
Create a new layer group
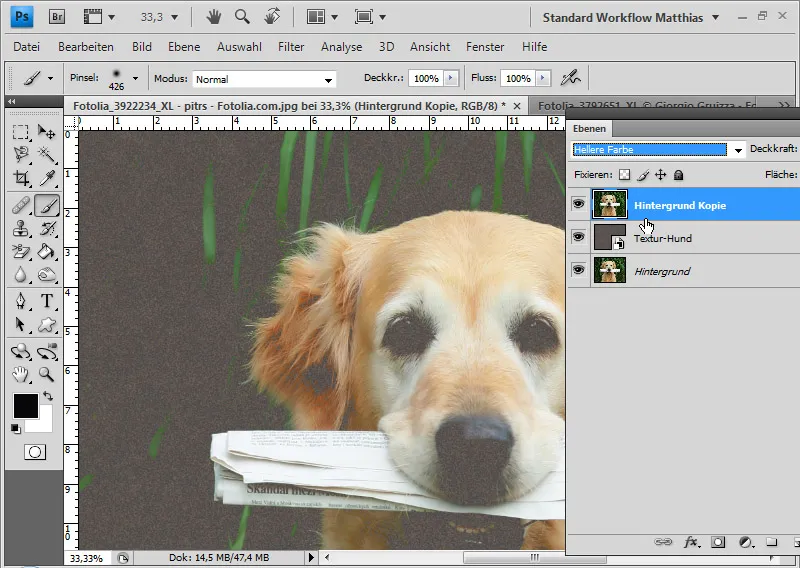coord(771,541)
